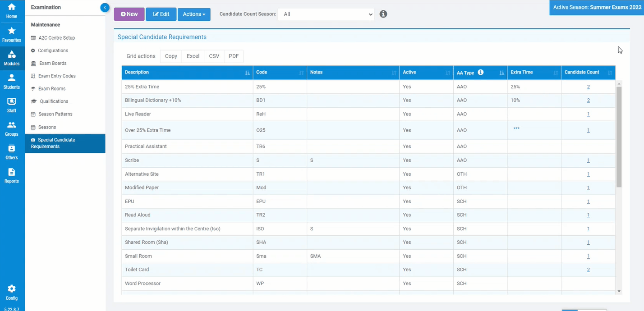Click the AA Type info icon
Screen dimensions: 644x311
481,72
